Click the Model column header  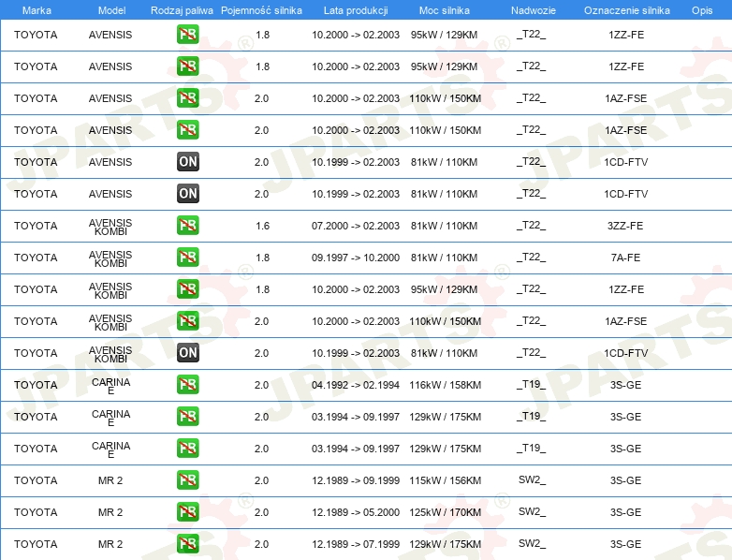pos(111,10)
